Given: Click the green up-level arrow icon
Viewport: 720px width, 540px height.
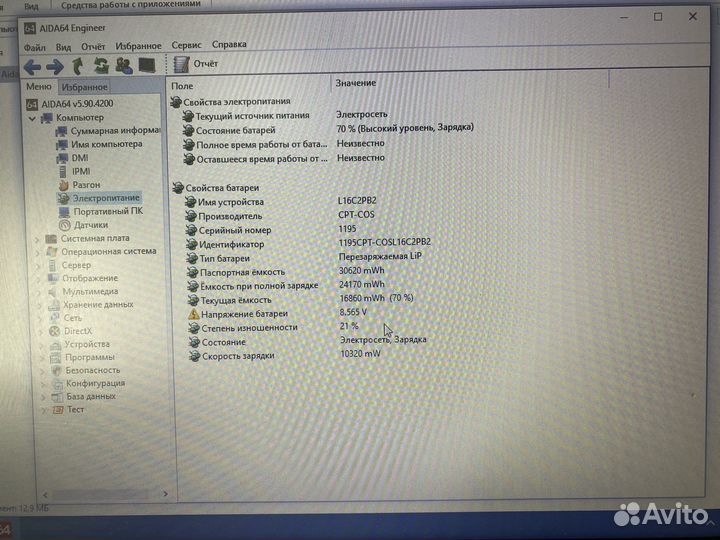Looking at the screenshot, I should coord(78,67).
